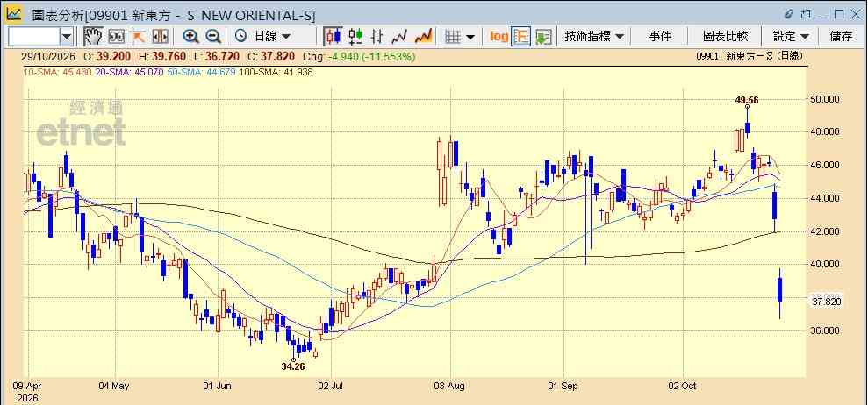The image size is (868, 405).
Task: Open the 設定 settings dropdown
Action: tap(791, 37)
